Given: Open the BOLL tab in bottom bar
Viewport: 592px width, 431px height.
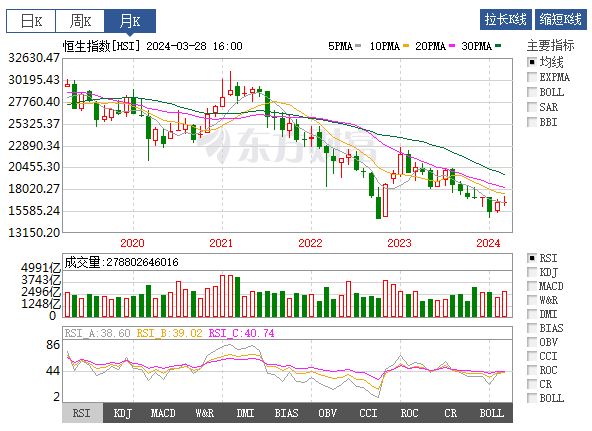Looking at the screenshot, I should click(492, 413).
